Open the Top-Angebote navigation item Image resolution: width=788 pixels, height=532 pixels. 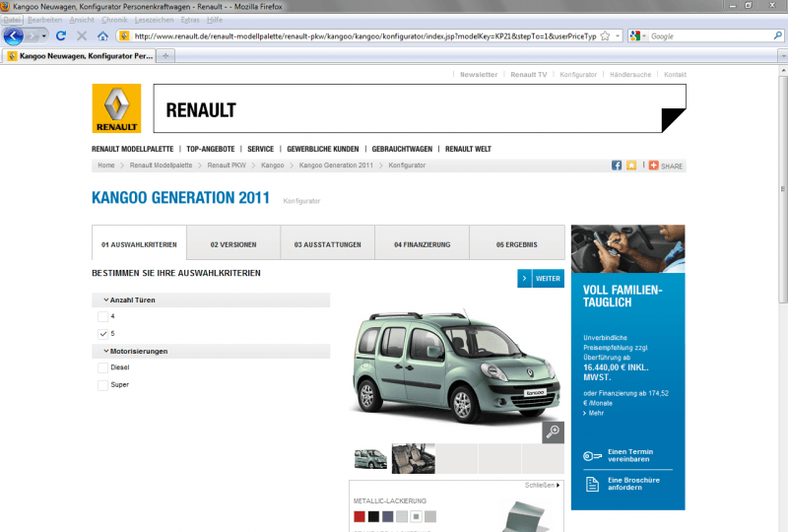pos(210,149)
